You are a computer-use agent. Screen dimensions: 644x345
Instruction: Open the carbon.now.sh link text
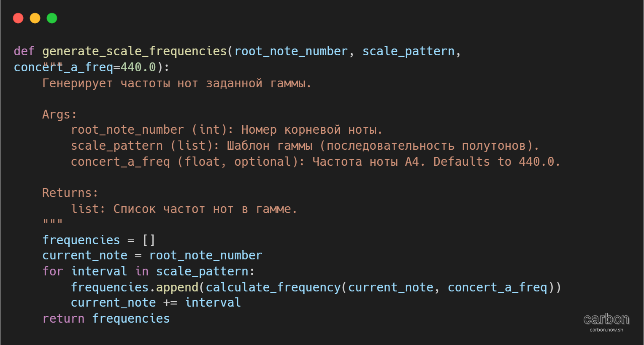(x=606, y=330)
